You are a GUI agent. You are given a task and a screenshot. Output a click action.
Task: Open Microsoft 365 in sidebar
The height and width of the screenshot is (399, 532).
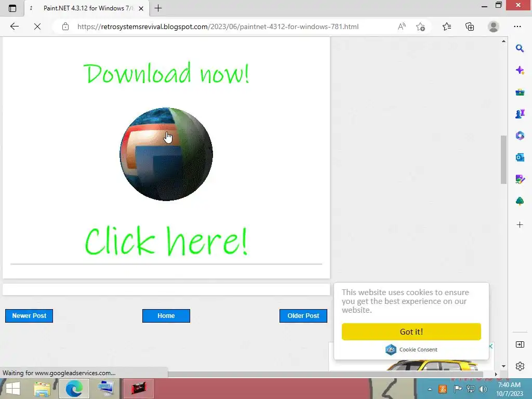(520, 136)
